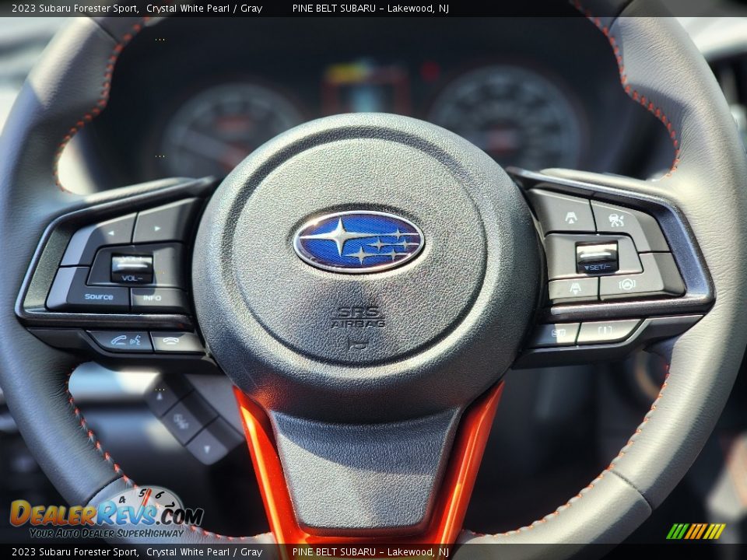Tap the bracket icon button under cruise controls

[610, 330]
